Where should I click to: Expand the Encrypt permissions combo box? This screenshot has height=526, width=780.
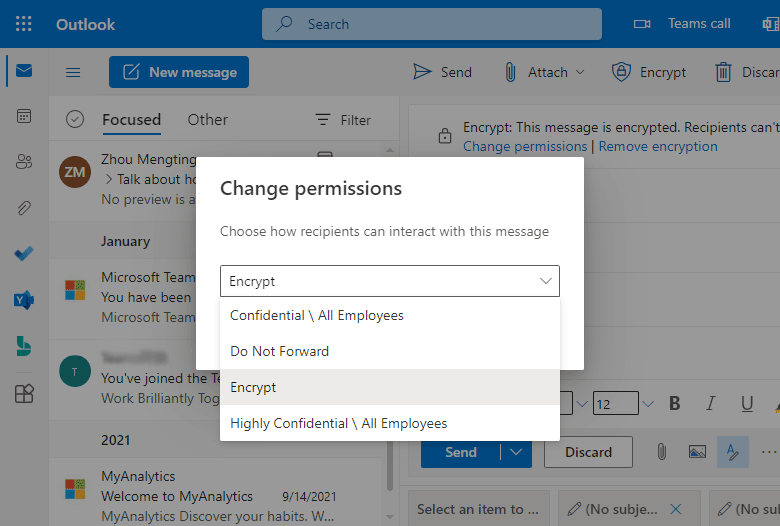(x=390, y=281)
